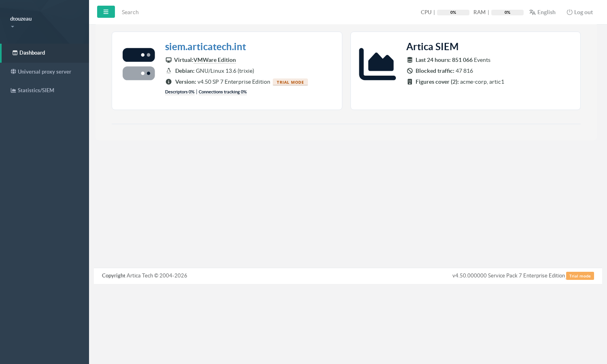Click the chart icon beside Statistics/SIEM

[13, 90]
